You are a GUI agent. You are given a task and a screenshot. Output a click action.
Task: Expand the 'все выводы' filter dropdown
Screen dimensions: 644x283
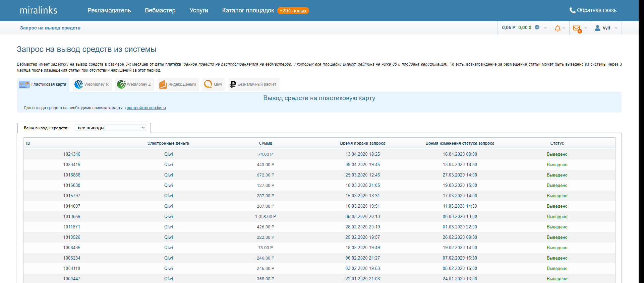coord(110,128)
